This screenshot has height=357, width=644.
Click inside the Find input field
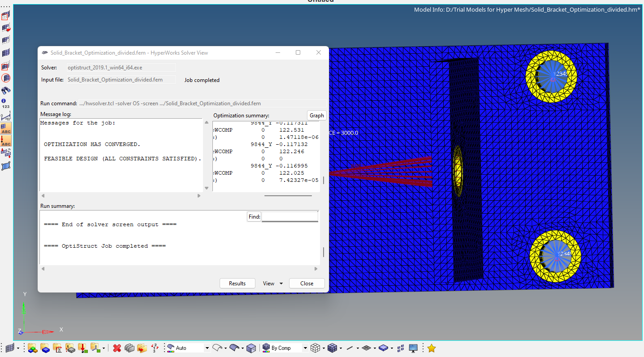289,216
